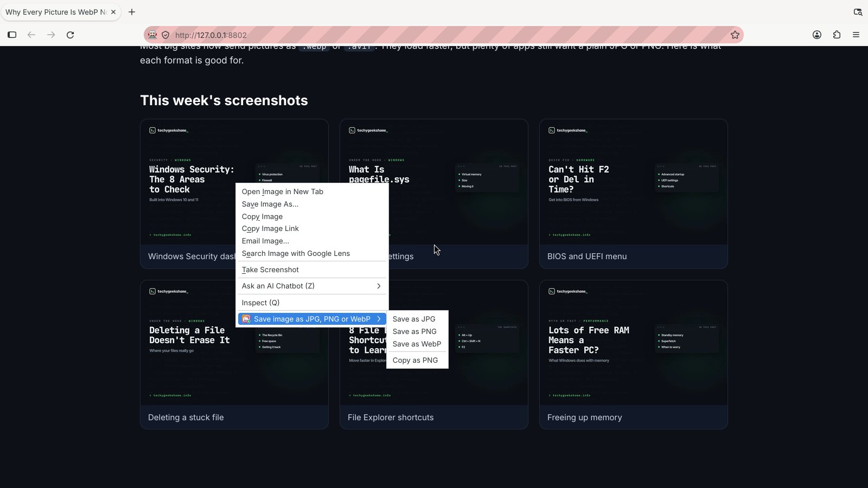Image resolution: width=868 pixels, height=488 pixels.
Task: Bookmark this page with the star
Action: (735, 35)
